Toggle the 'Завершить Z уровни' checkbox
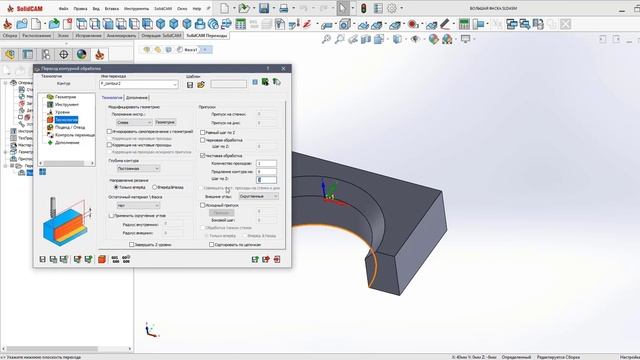Image resolution: width=640 pixels, height=360 pixels. click(x=131, y=244)
